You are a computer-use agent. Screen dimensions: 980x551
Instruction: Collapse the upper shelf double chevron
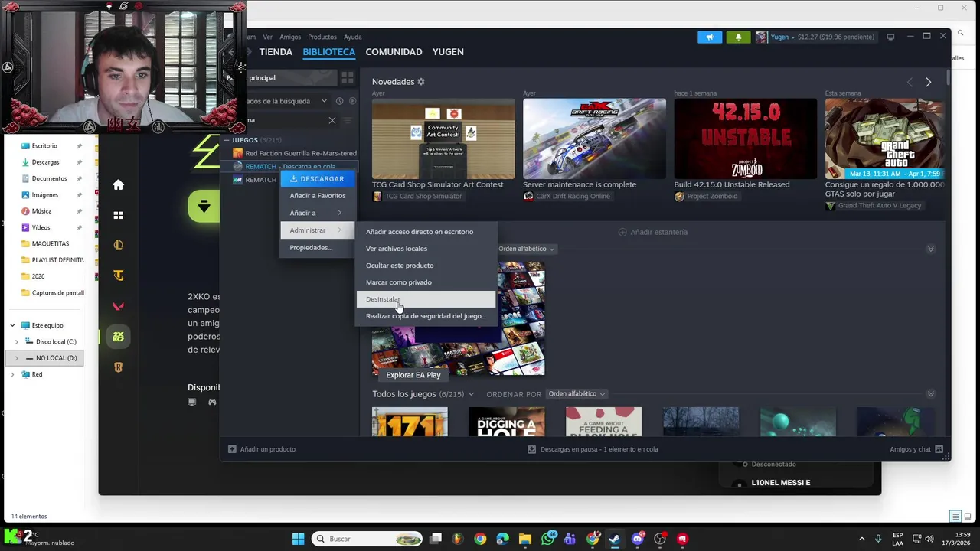[x=931, y=249]
